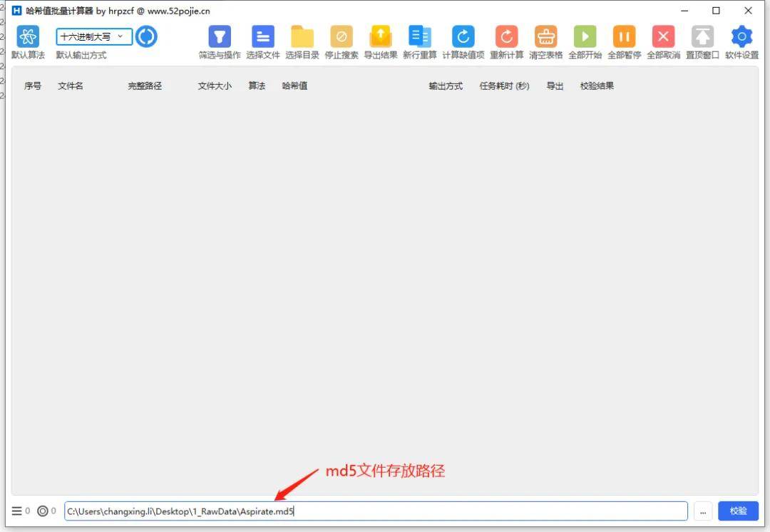Click the "..." browse button

coord(703,511)
